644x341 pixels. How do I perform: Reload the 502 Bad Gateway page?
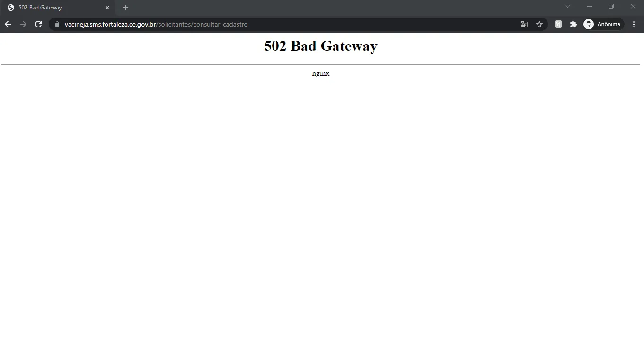tap(39, 24)
